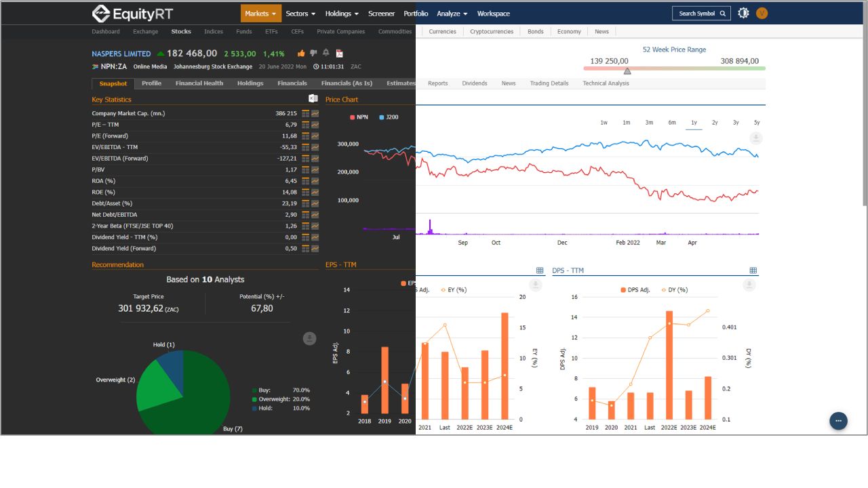
Task: Open chart icon in ROE (%) row
Action: tap(315, 192)
